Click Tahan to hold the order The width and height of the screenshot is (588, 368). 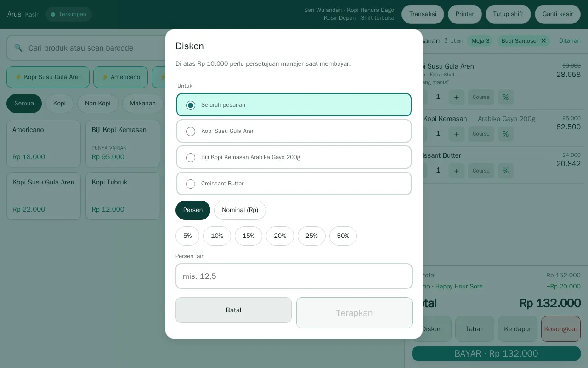click(475, 329)
